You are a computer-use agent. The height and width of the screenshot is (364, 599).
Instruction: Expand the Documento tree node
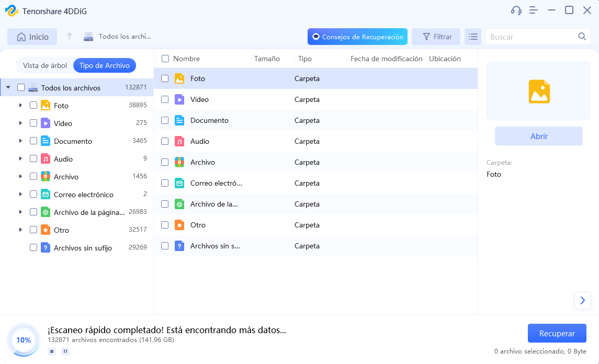pyautogui.click(x=20, y=141)
